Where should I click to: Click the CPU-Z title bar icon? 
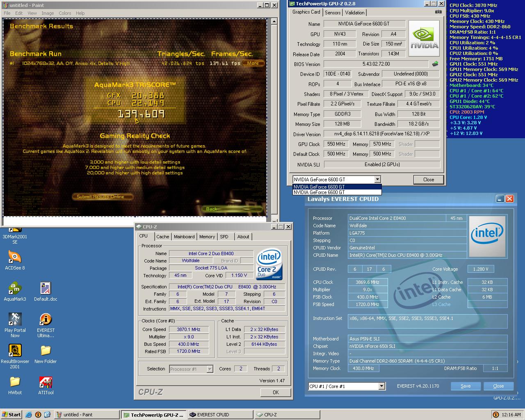click(139, 227)
